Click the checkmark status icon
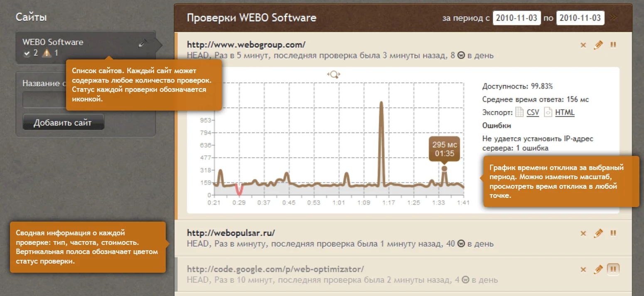Viewport: 644px width, 296px height. point(27,54)
